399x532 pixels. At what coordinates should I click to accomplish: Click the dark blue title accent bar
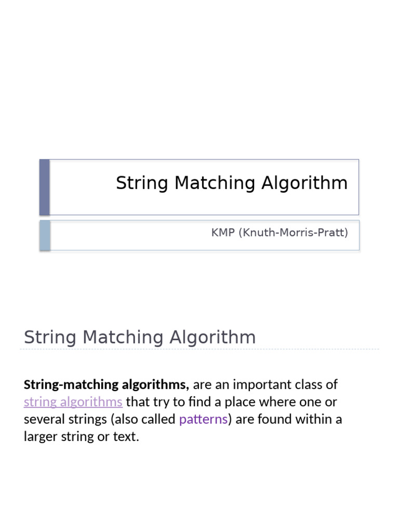click(45, 187)
